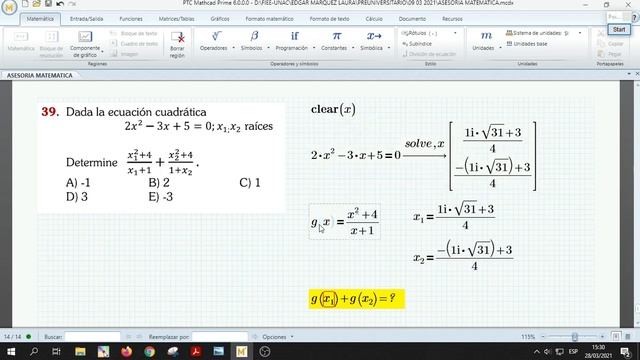
Task: Open File Explorer from the taskbar
Action: coord(80,351)
